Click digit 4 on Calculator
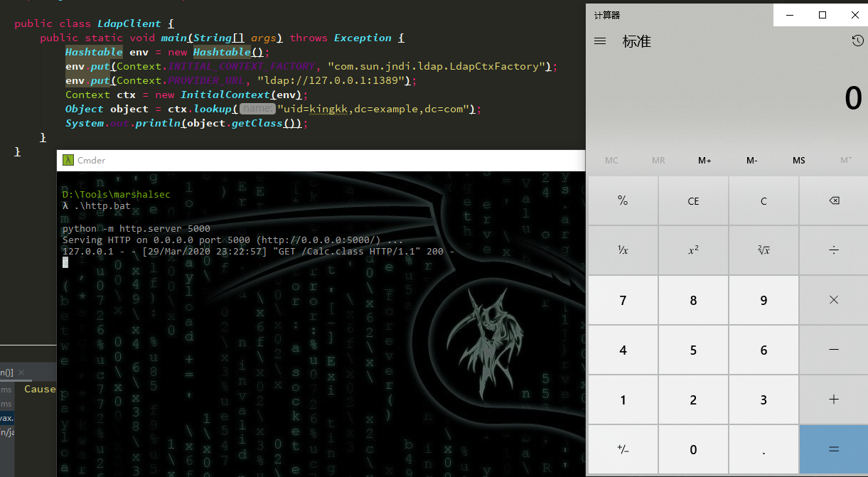 pyautogui.click(x=623, y=350)
